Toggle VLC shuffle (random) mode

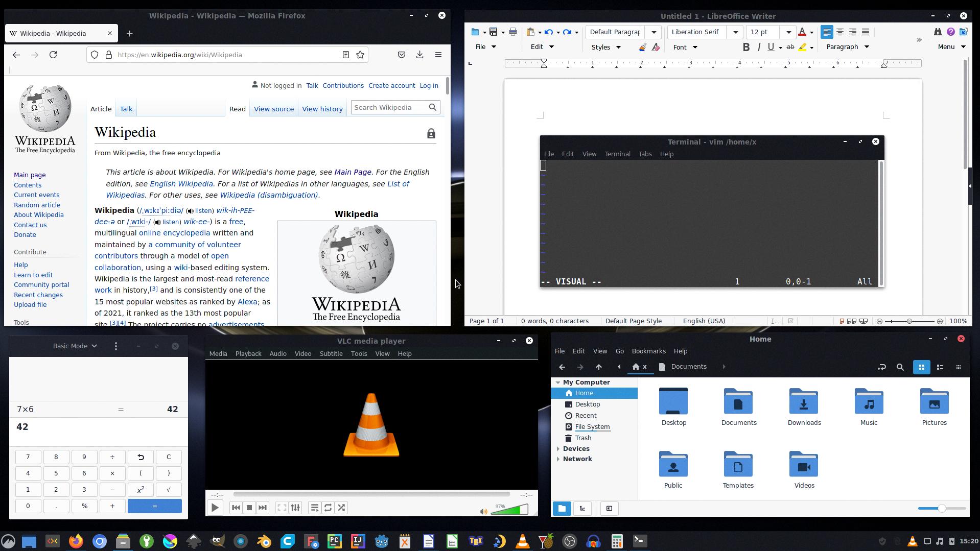341,508
